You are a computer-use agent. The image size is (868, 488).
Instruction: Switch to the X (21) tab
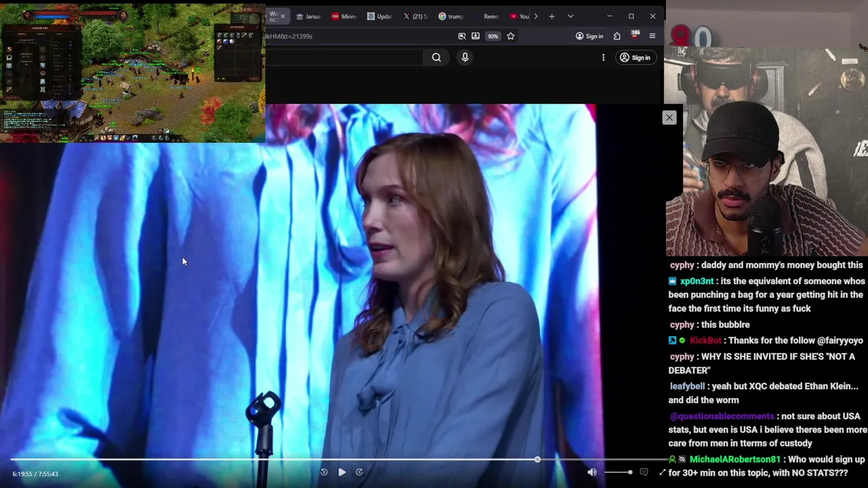[416, 16]
